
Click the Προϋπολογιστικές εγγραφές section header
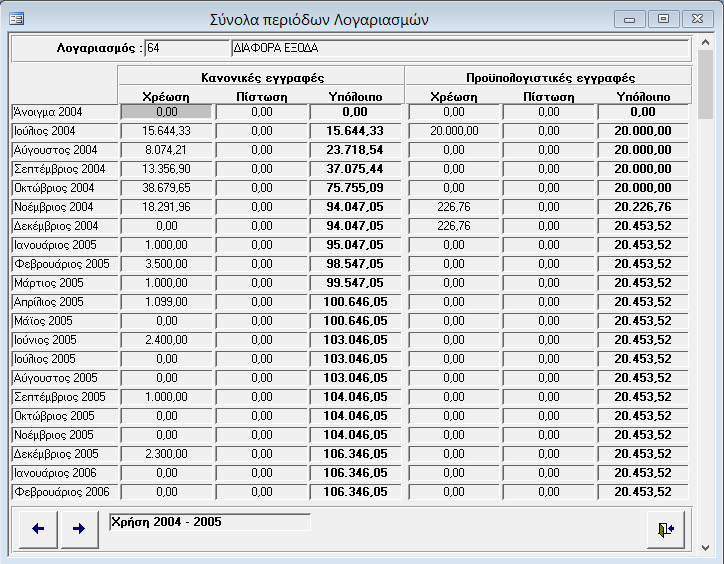pyautogui.click(x=549, y=77)
